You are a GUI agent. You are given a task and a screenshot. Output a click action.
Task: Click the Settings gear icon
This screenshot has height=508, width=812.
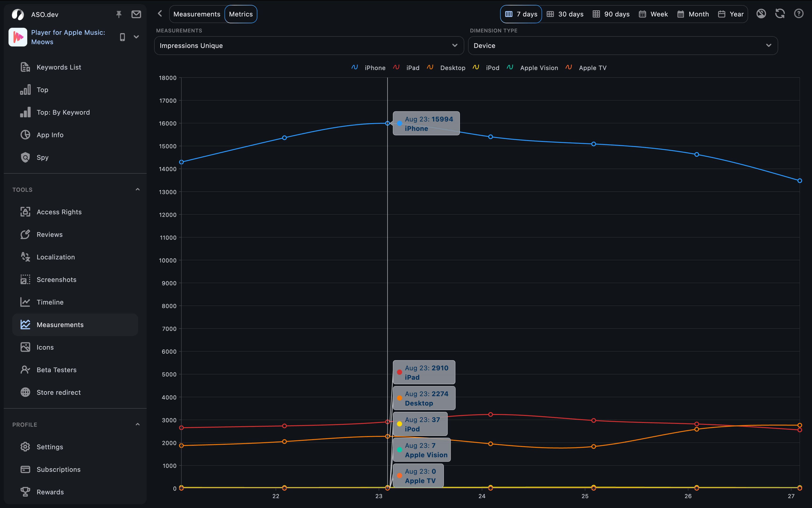point(25,446)
